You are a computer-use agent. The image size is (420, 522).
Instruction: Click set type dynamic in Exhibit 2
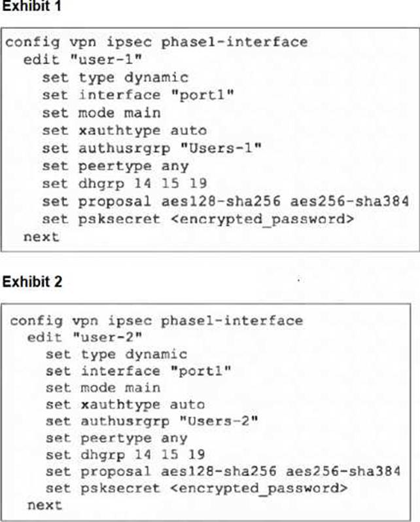116,354
